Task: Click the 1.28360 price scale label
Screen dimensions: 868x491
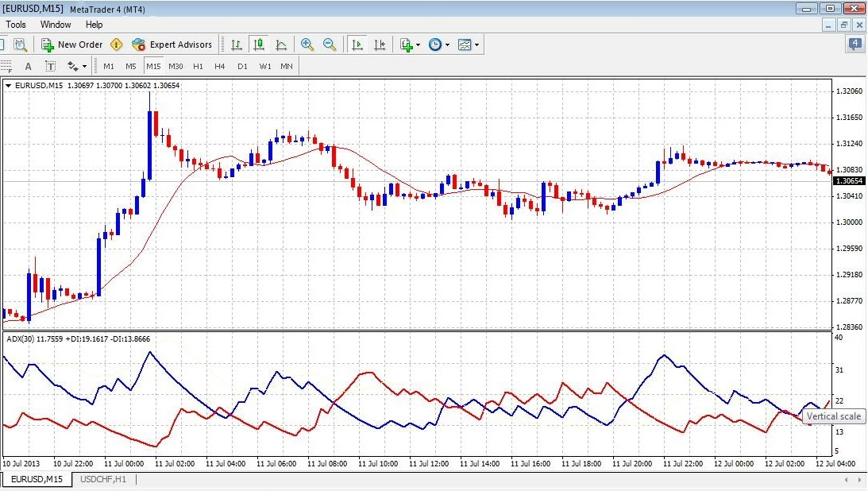Action: [849, 327]
